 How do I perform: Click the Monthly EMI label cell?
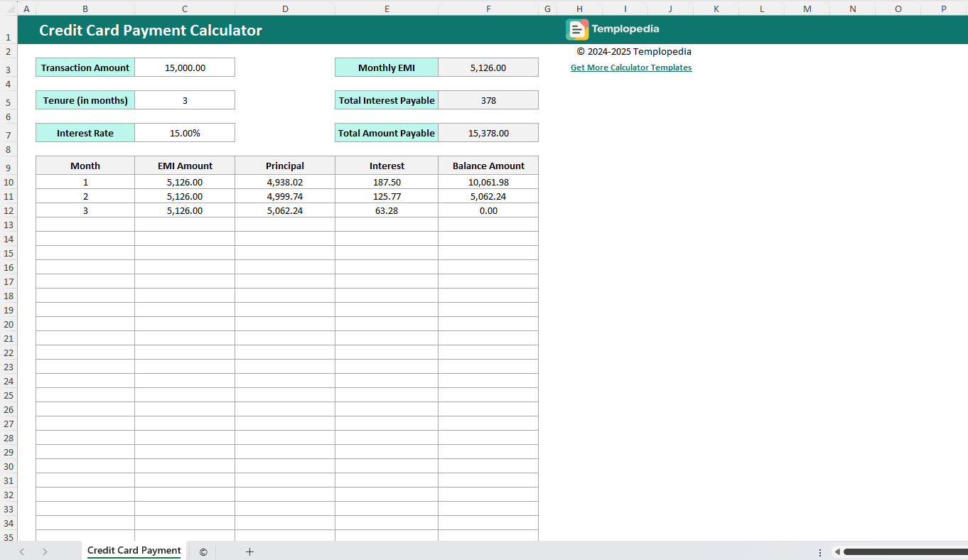[387, 68]
